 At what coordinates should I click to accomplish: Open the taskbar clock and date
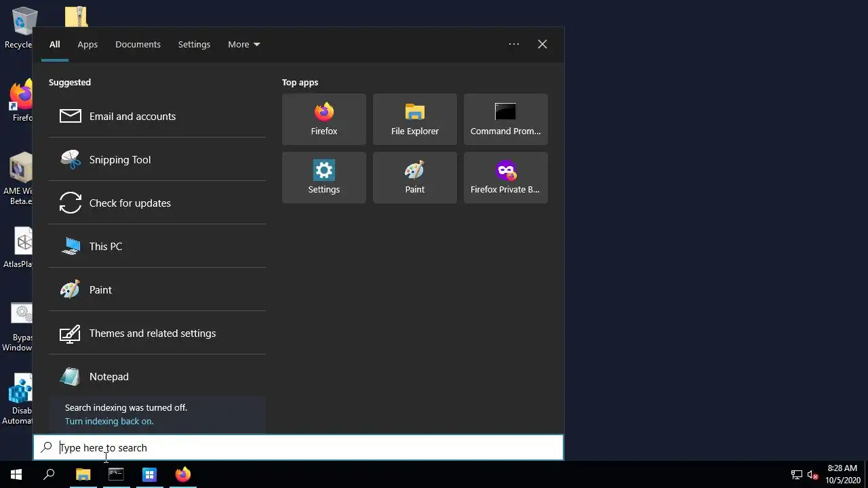tap(843, 474)
